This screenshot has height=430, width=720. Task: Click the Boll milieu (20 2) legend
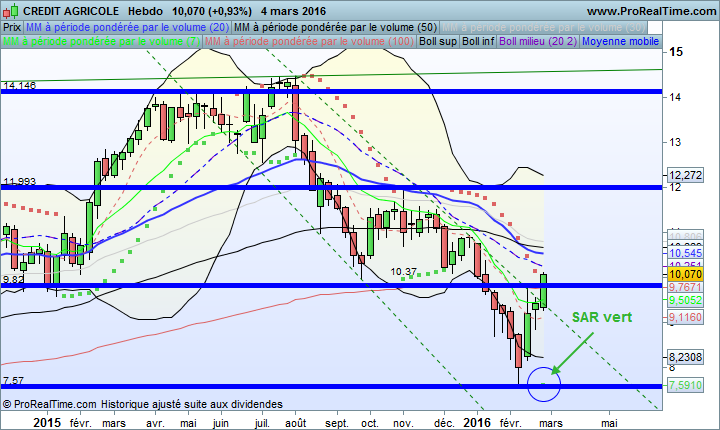pos(538,41)
